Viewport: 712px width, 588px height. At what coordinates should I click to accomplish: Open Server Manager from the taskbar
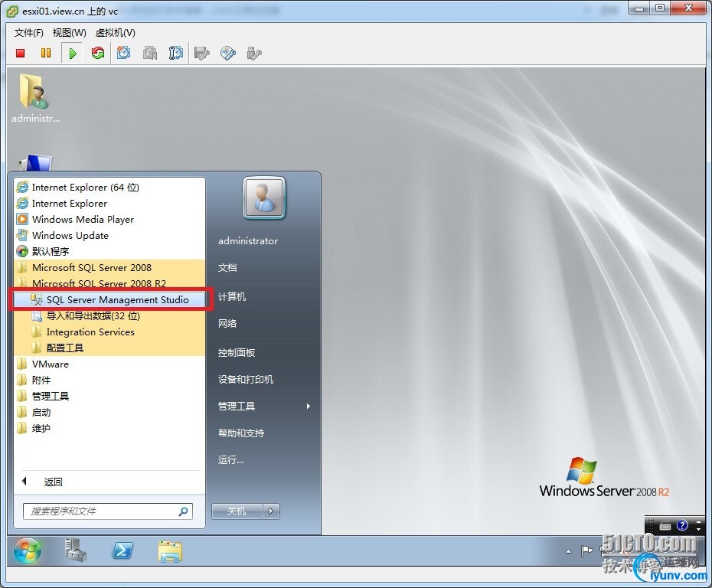coord(75,551)
